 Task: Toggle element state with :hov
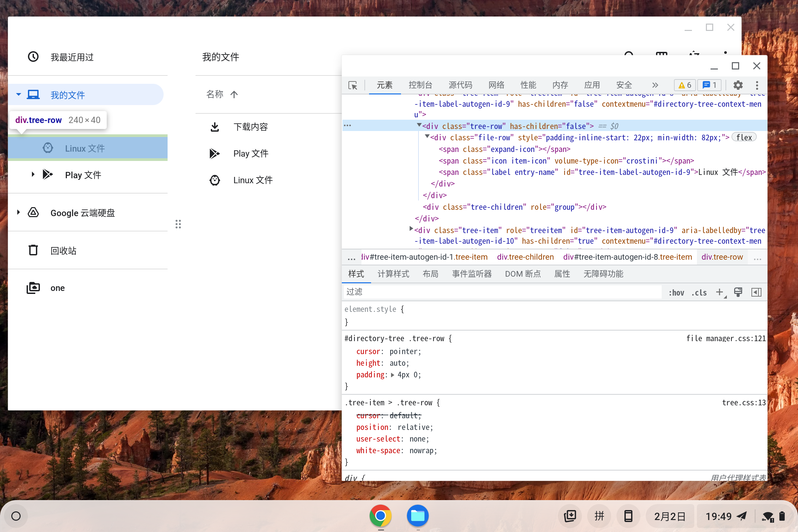(676, 292)
